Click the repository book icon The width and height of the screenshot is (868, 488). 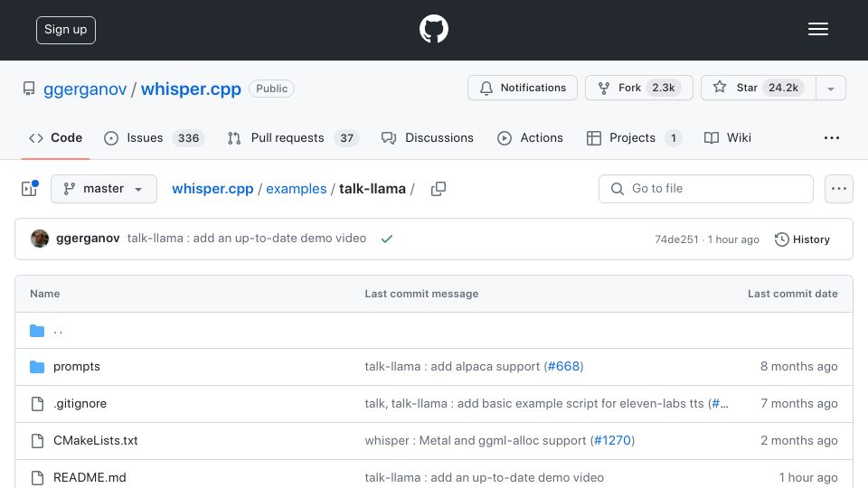click(29, 89)
